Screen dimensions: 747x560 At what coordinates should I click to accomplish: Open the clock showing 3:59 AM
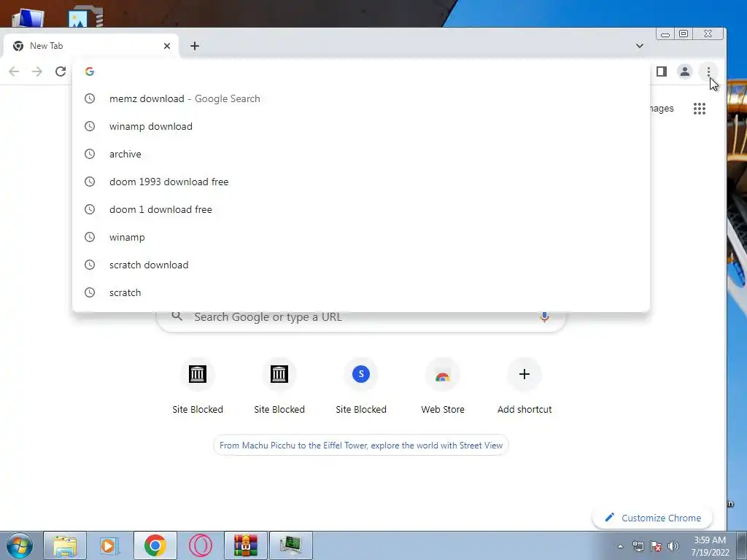pyautogui.click(x=710, y=546)
